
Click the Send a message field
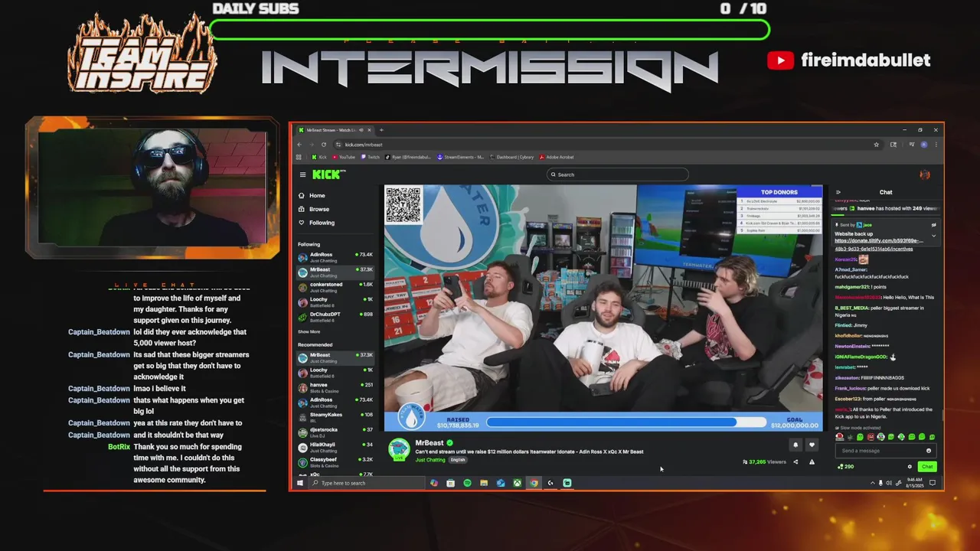pyautogui.click(x=880, y=451)
